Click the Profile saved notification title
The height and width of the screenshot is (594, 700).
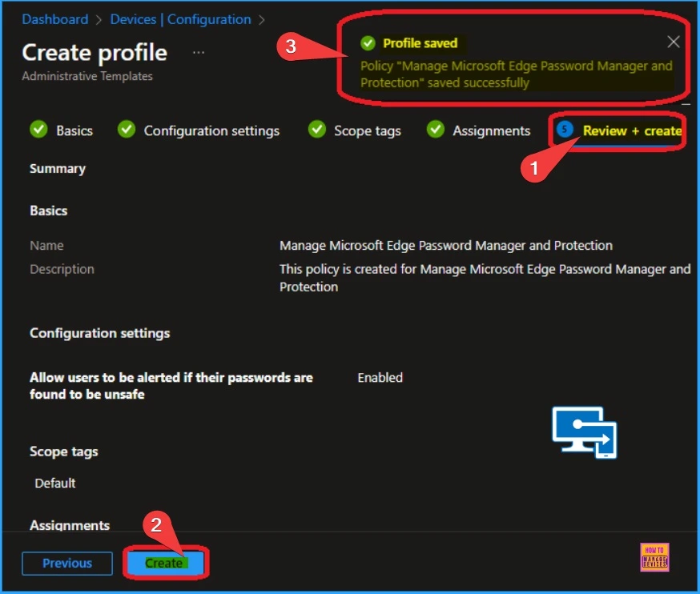tap(420, 43)
